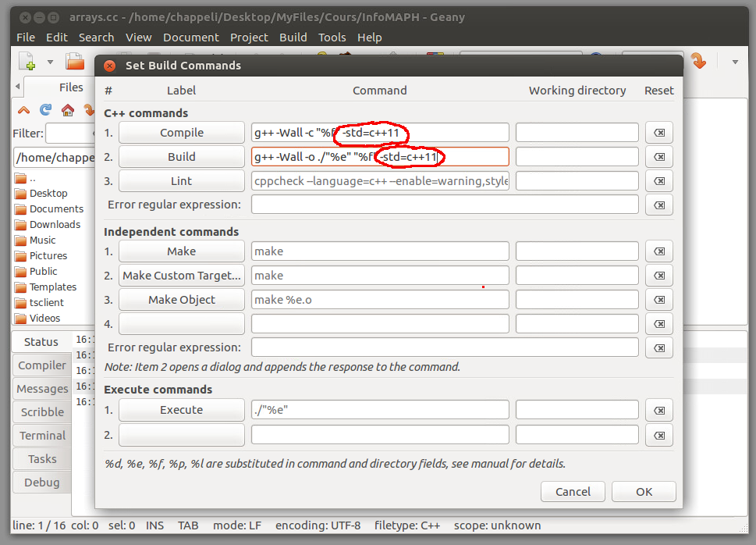
Task: Click the orange jump arrow toolbar icon
Action: [698, 61]
